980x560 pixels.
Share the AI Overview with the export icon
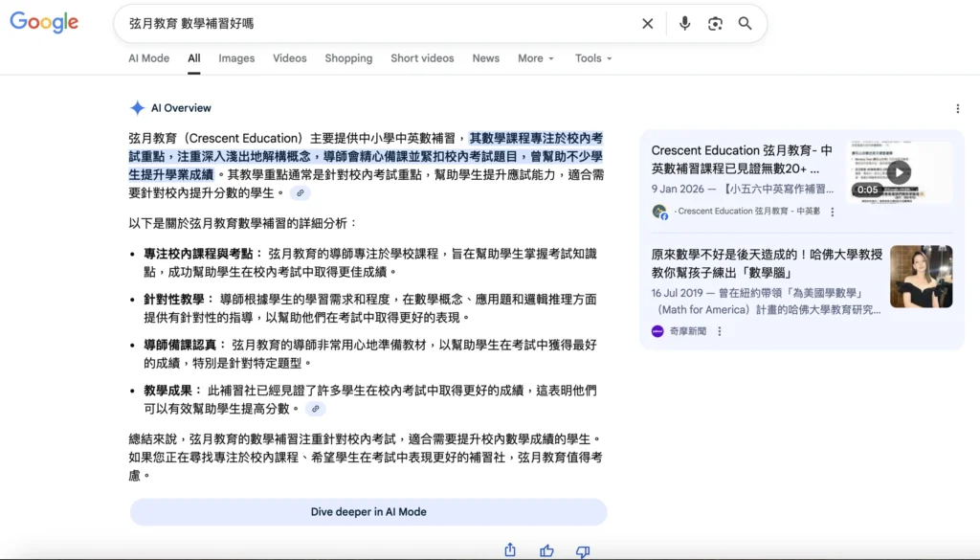click(x=509, y=549)
